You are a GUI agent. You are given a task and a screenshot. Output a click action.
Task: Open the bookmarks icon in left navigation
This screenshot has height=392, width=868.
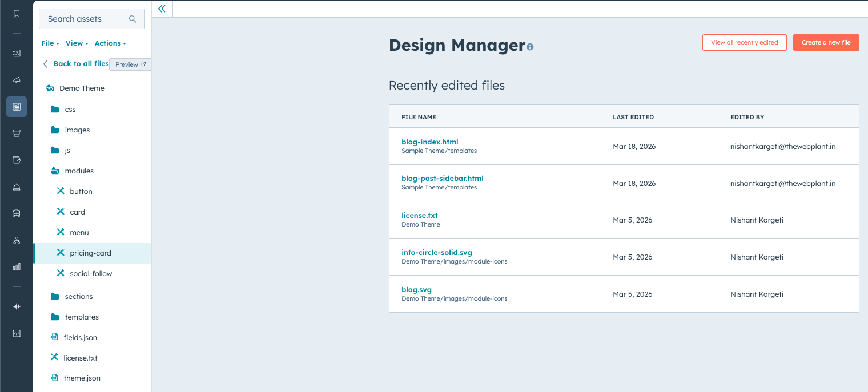tap(17, 14)
